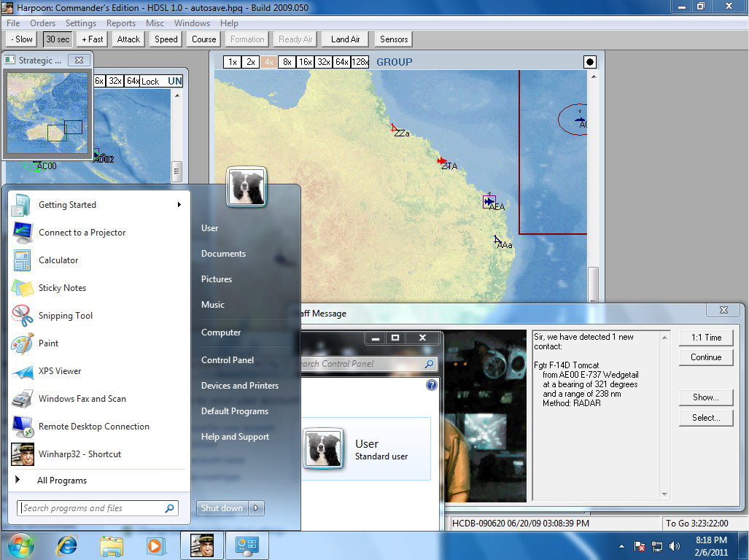Click the Sensors toolbar button

tap(394, 39)
